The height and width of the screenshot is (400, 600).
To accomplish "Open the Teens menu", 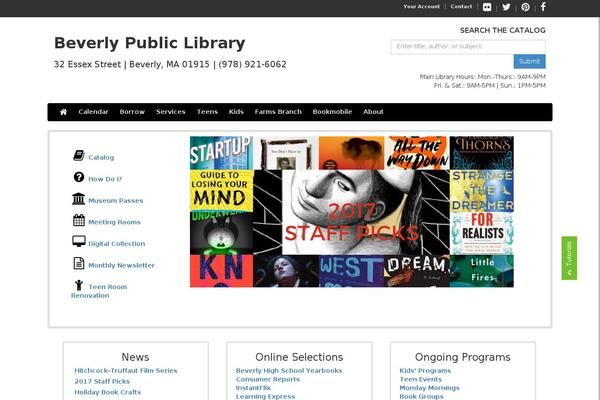I will (x=207, y=112).
